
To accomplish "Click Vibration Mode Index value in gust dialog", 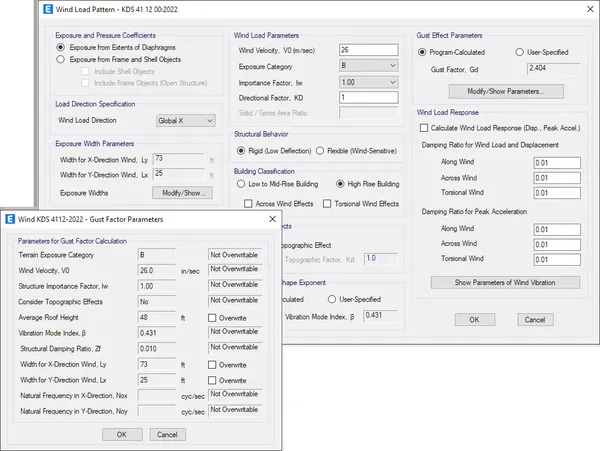I will (157, 333).
